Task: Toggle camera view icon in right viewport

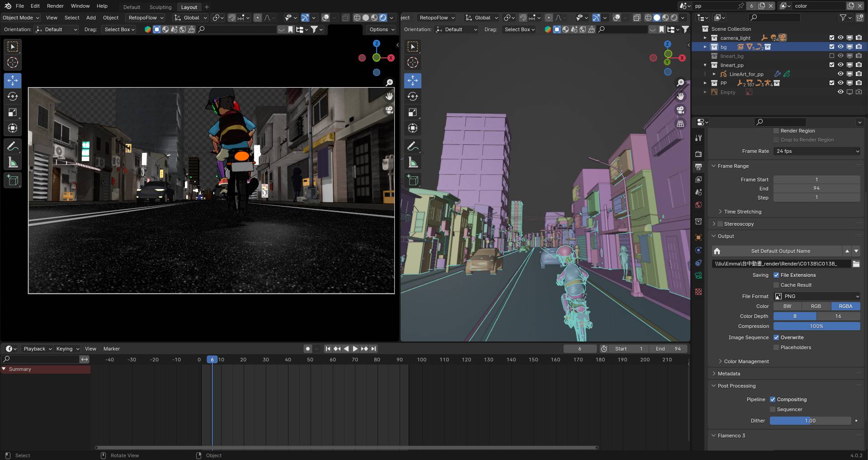Action: click(680, 110)
